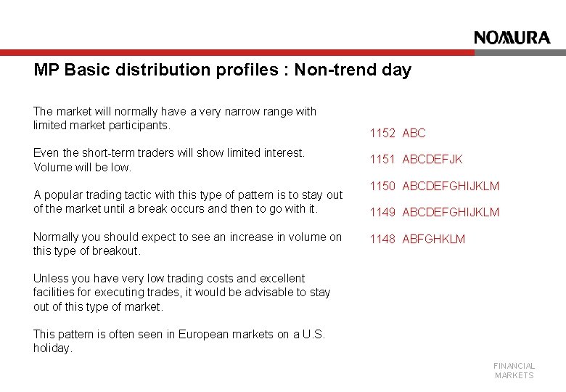Image resolution: width=566 pixels, height=392 pixels.
Task: Click the paragraph about popular trading tactic
Action: [188, 202]
